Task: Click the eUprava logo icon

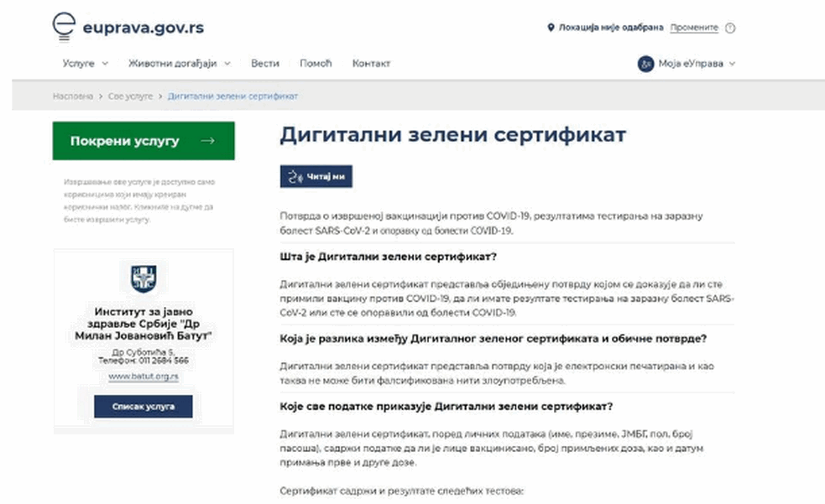Action: pyautogui.click(x=64, y=28)
